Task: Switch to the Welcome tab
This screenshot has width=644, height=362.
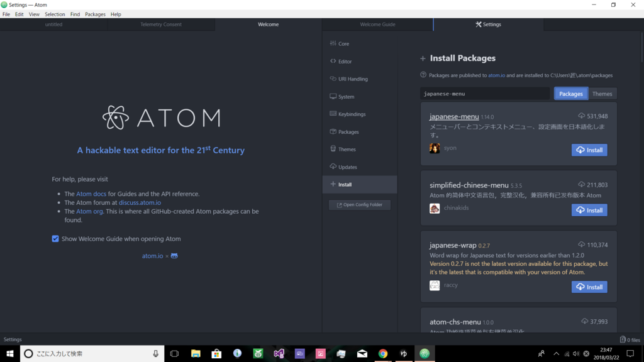Action: point(268,25)
